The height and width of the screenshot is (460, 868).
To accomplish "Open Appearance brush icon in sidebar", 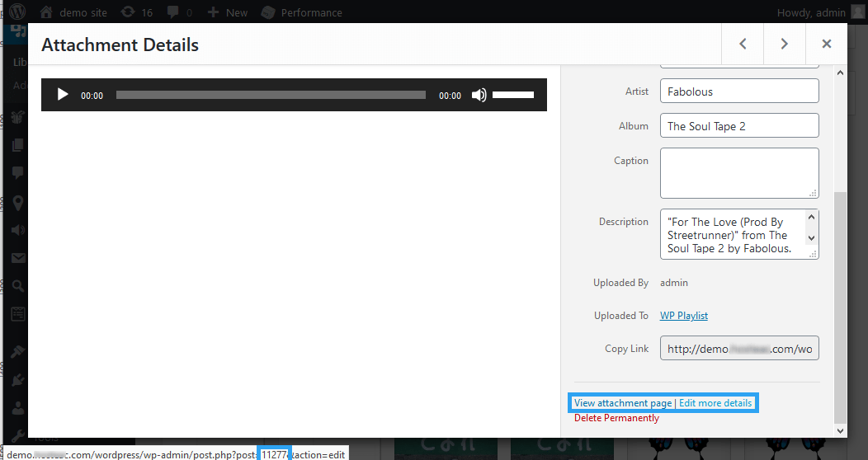I will (x=17, y=352).
